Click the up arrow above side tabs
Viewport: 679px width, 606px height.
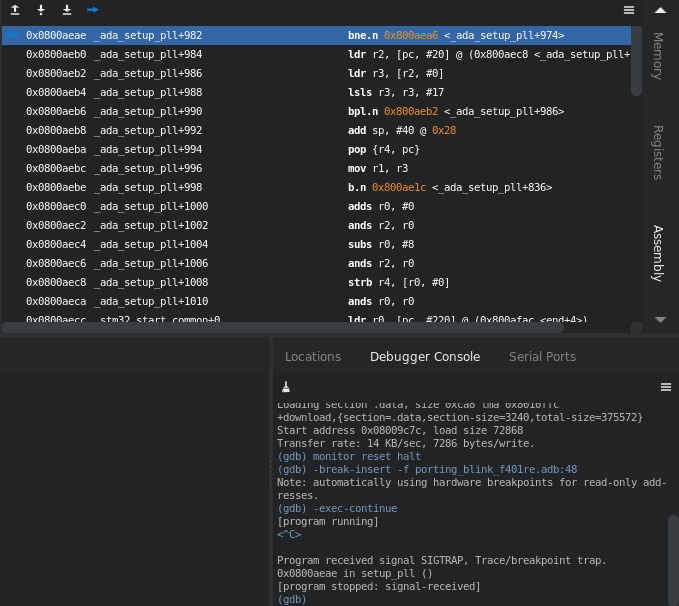(660, 10)
